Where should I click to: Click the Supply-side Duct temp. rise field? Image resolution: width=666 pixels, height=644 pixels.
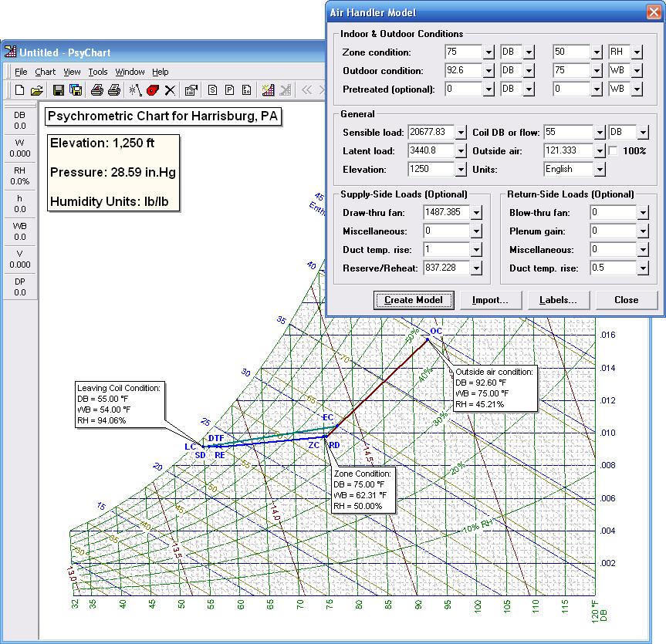[x=448, y=249]
